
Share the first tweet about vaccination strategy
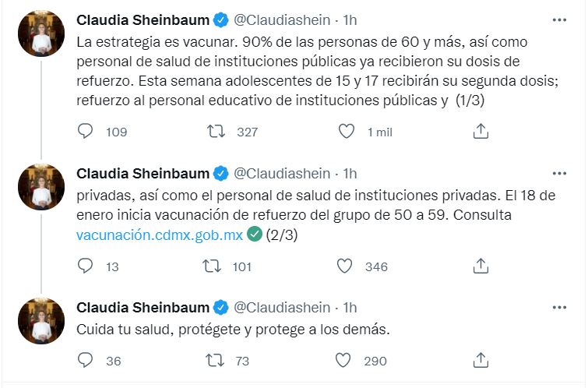(481, 132)
